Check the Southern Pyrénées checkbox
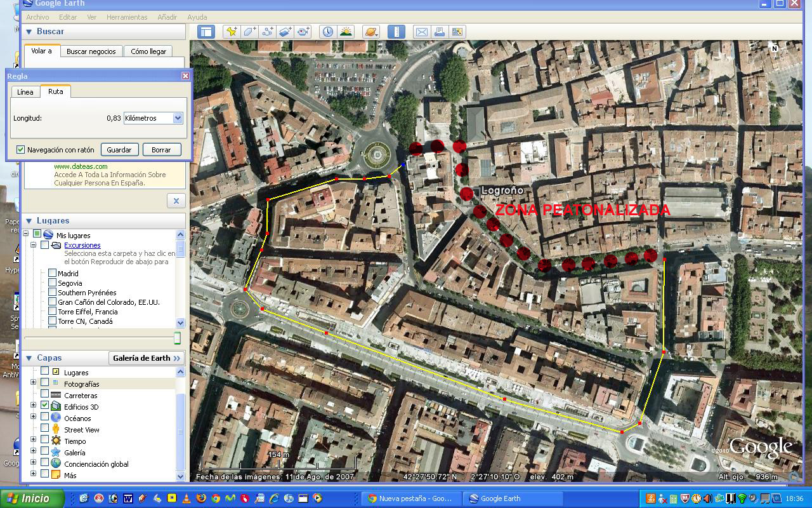This screenshot has width=812, height=508. click(x=52, y=293)
